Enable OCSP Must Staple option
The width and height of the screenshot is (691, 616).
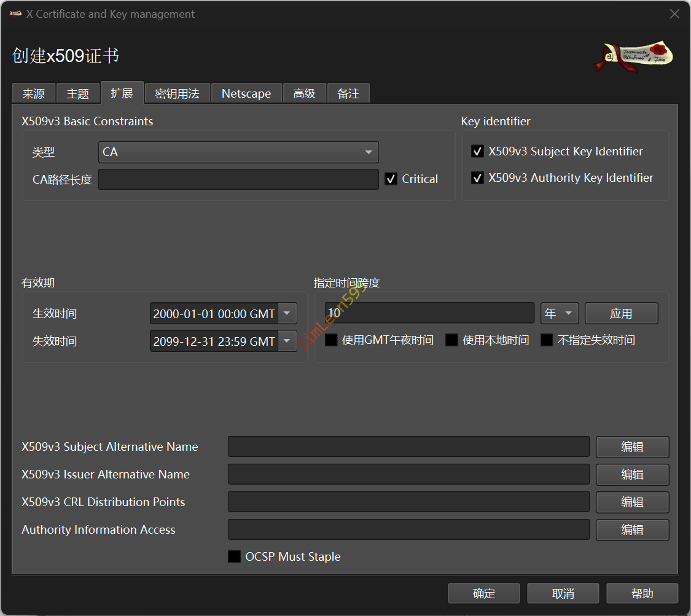pos(234,557)
